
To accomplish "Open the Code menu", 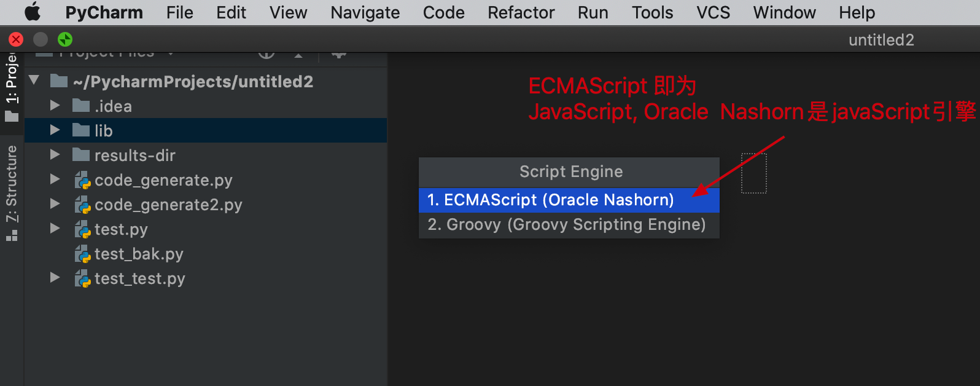I will tap(443, 12).
